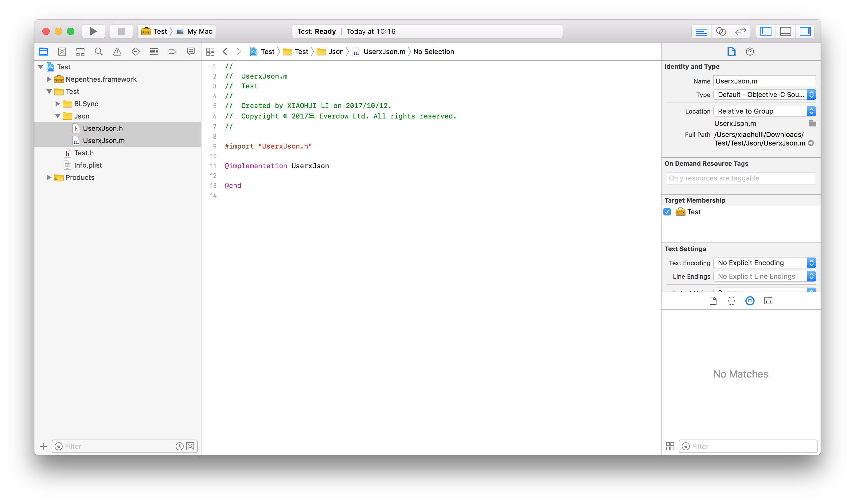Viewport: 855px width, 504px height.
Task: Expand Nepenthes.framework group
Action: [49, 79]
